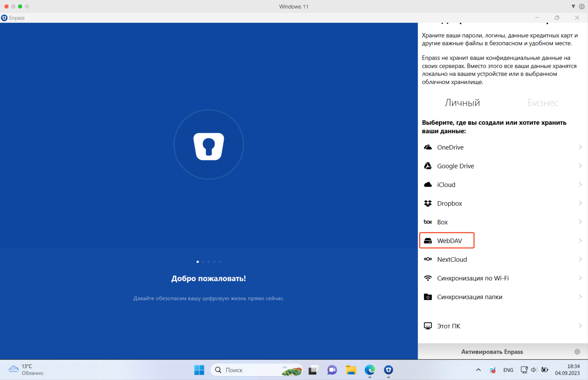Open weather widget showing 13°C
The image size is (588, 380).
pyautogui.click(x=26, y=370)
